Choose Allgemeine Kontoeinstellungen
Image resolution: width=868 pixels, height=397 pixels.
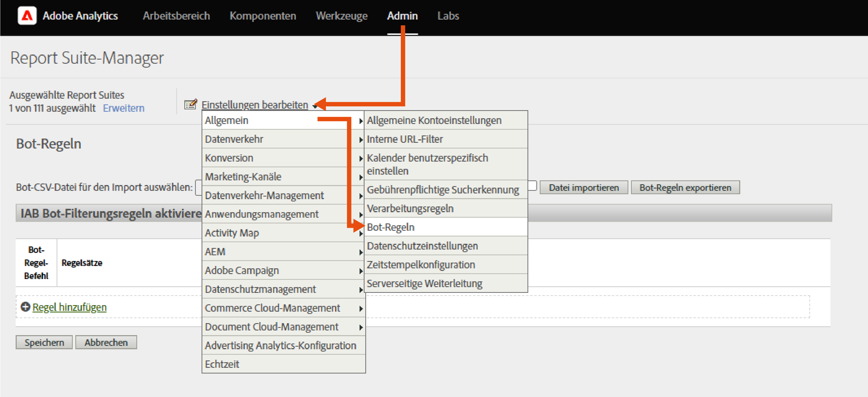446,120
